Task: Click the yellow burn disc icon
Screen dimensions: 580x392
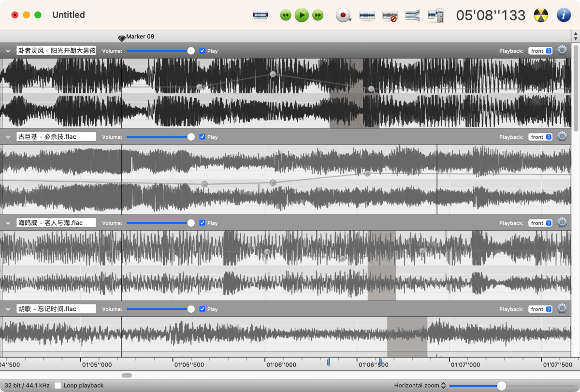Action: click(541, 15)
